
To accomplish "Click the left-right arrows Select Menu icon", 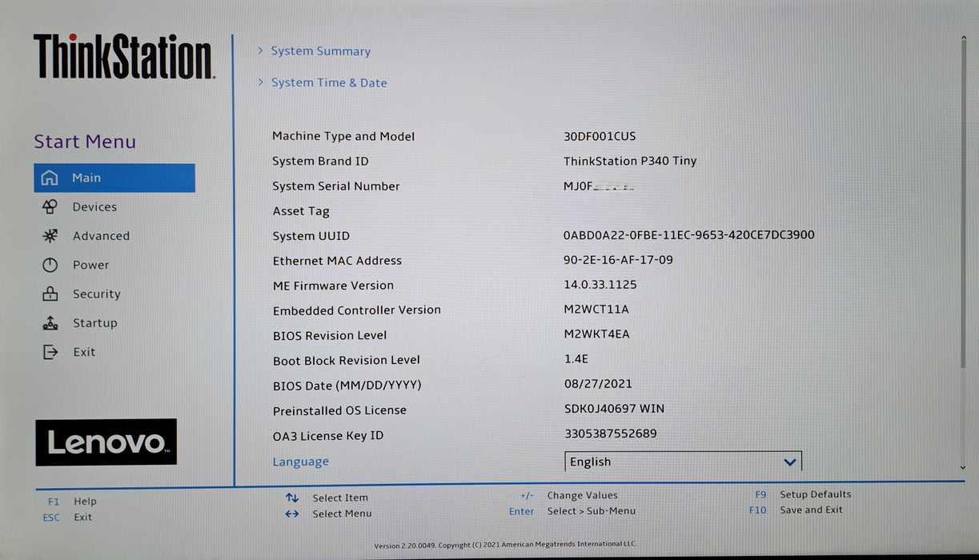I will click(292, 514).
